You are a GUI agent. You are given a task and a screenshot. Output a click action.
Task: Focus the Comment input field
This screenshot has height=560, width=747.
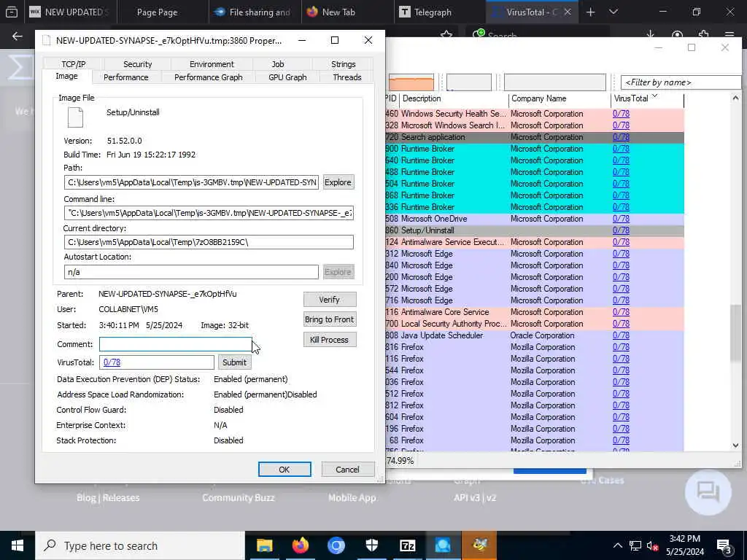pos(176,344)
